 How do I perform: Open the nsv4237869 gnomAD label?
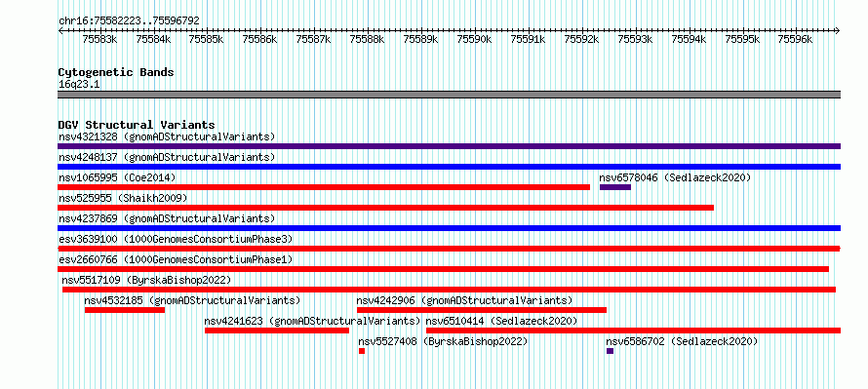(x=167, y=218)
